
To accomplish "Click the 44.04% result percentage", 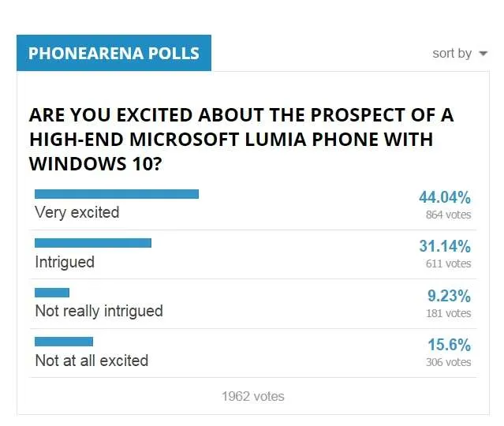I will (x=445, y=197).
